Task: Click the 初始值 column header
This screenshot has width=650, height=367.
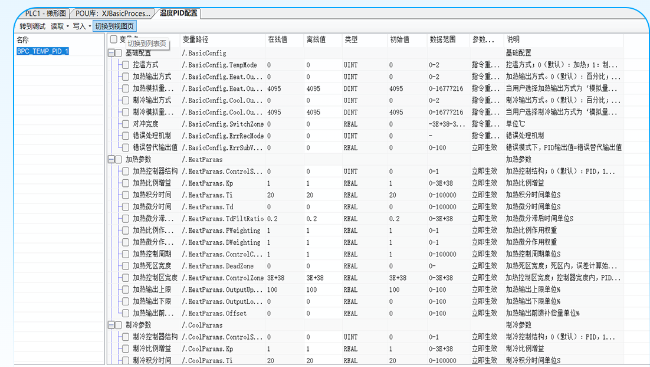Action: (x=400, y=39)
